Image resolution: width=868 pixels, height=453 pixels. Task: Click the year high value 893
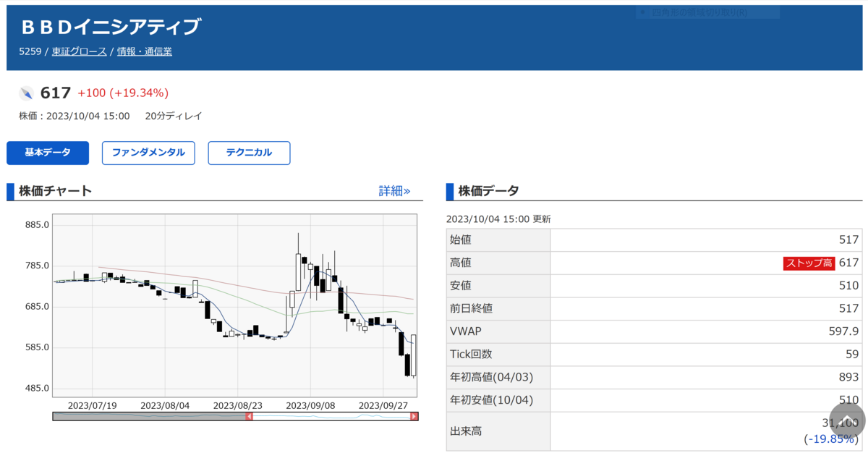[849, 377]
